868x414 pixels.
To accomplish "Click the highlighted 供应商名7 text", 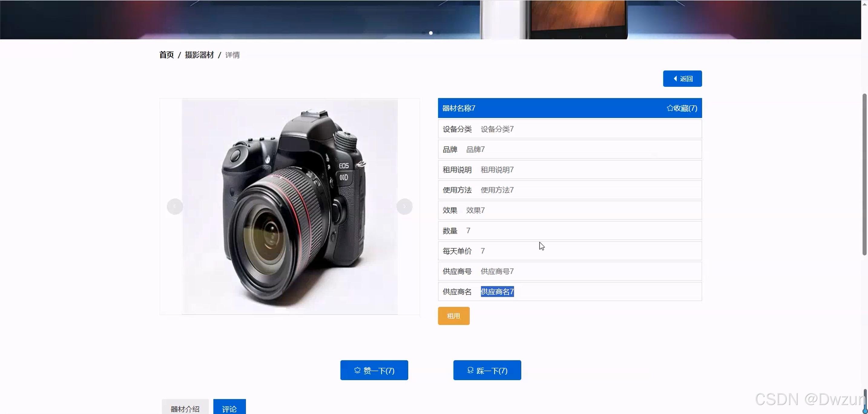I will (497, 291).
